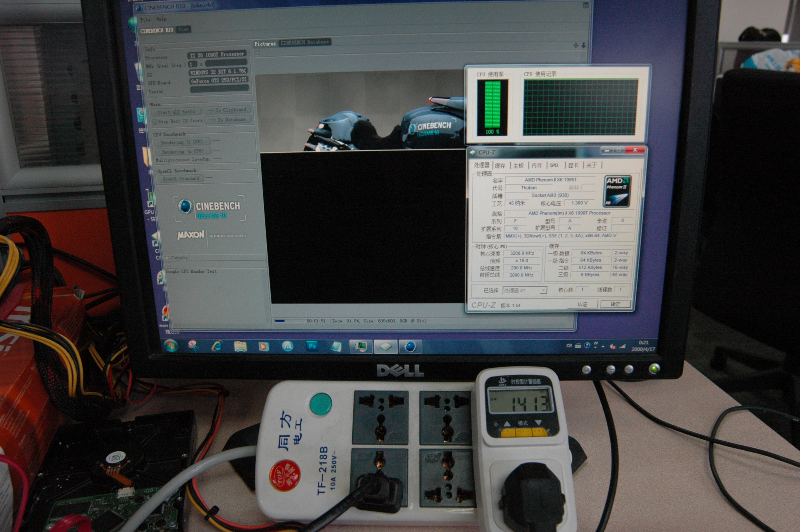800x532 pixels.
Task: Open the notepad-like taskbar icon
Action: click(336, 346)
